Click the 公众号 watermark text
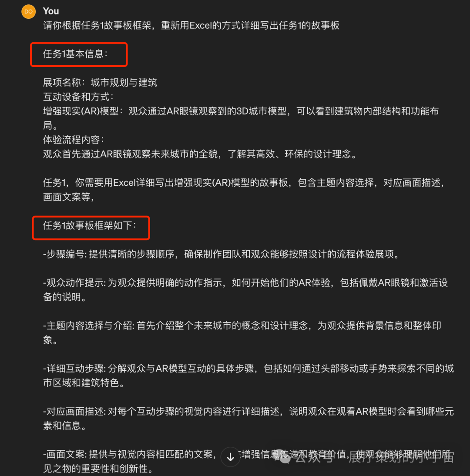Screen dimensions: 470x476 point(314,457)
